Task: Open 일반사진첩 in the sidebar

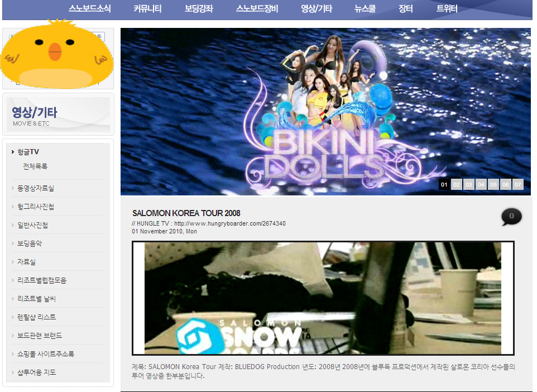Action: tap(32, 225)
